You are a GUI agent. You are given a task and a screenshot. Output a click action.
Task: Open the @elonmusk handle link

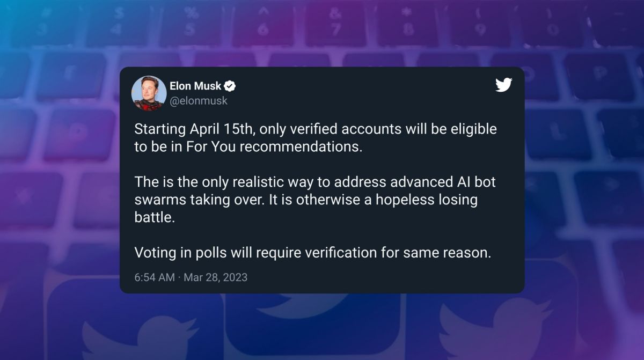(199, 100)
